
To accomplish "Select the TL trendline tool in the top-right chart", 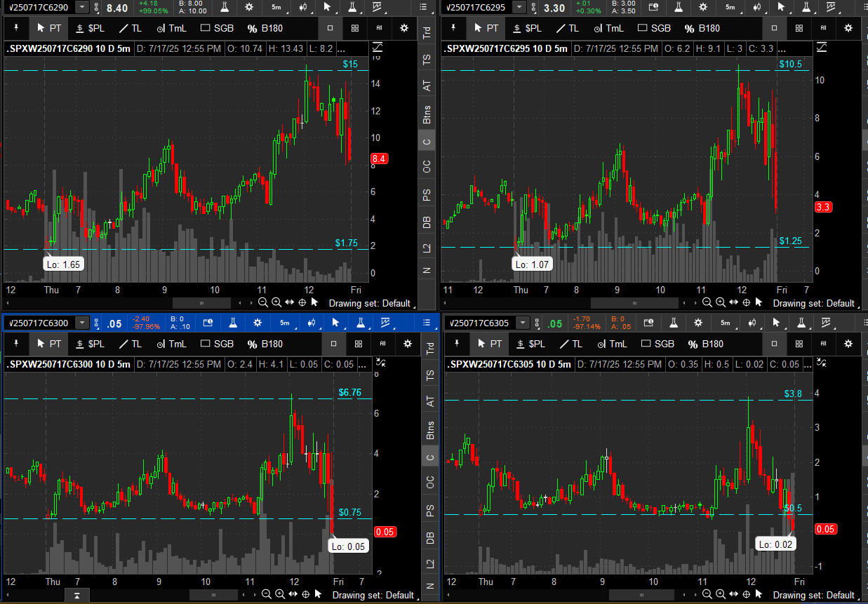I will (x=567, y=28).
